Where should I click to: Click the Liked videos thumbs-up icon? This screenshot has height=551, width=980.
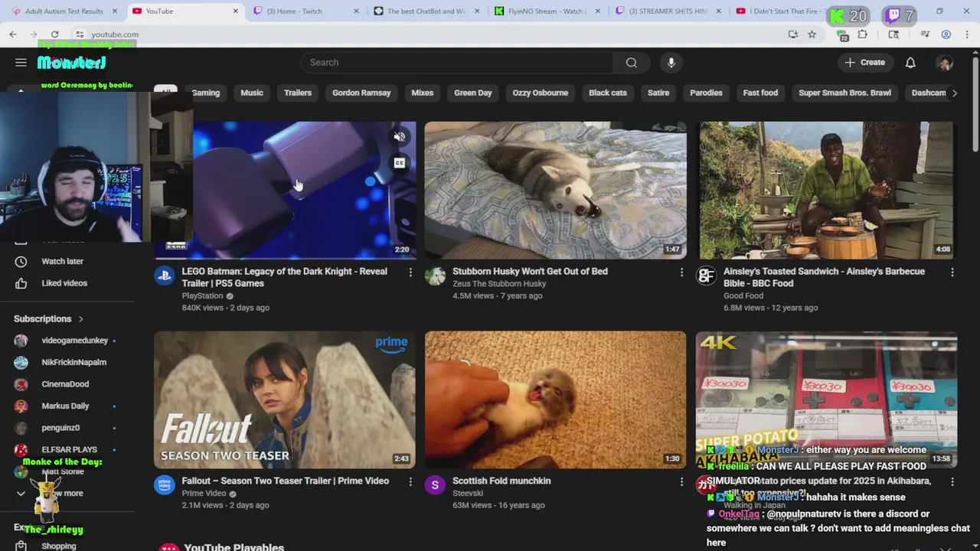pyautogui.click(x=21, y=283)
